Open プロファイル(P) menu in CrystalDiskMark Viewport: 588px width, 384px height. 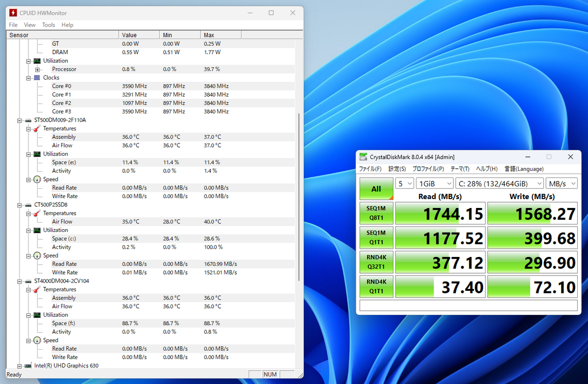pyautogui.click(x=428, y=169)
